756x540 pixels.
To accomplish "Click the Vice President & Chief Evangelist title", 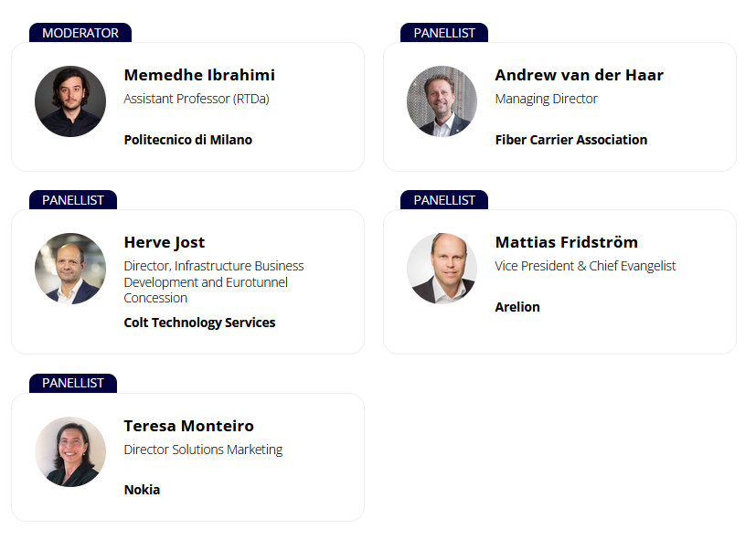I will pos(585,266).
